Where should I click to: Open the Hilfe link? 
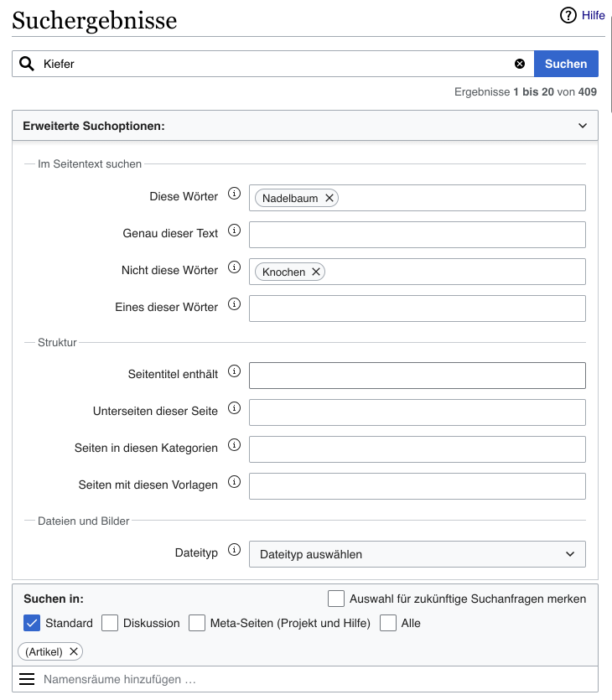594,16
